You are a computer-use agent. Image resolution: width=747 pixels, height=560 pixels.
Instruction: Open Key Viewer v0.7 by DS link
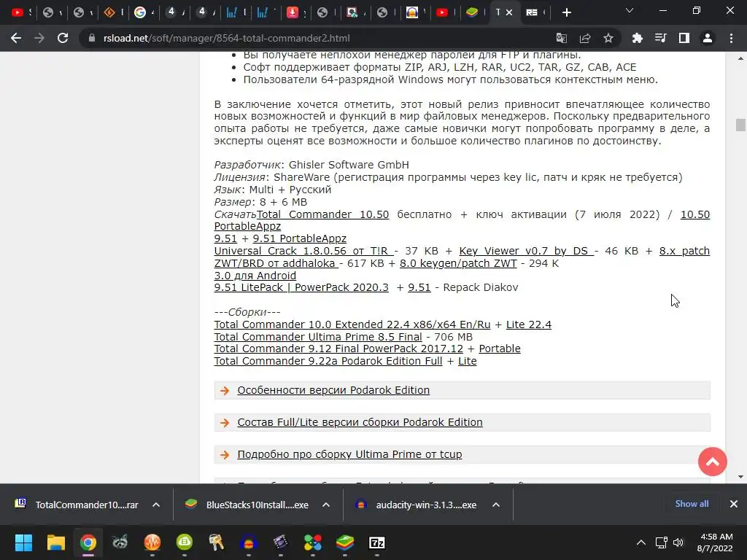[526, 251]
